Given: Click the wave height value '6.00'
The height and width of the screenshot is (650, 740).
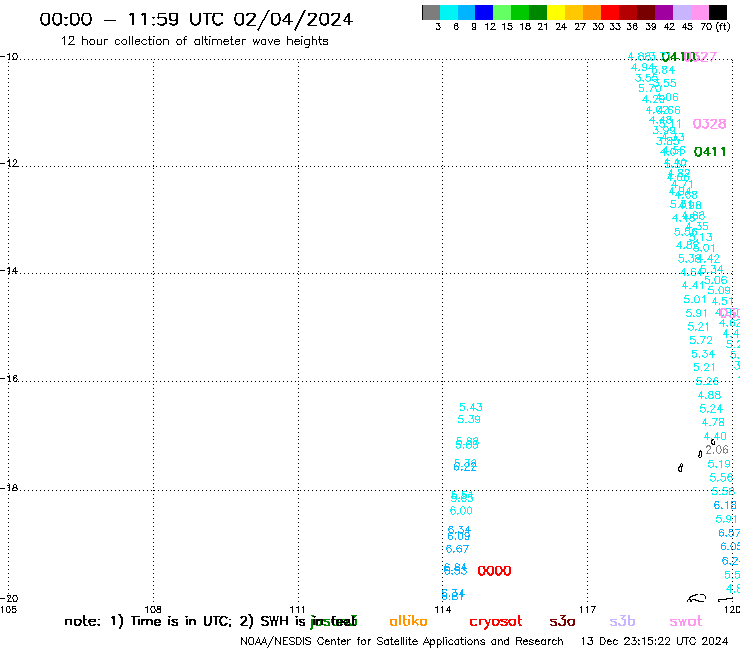Looking at the screenshot, I should click(x=461, y=511).
